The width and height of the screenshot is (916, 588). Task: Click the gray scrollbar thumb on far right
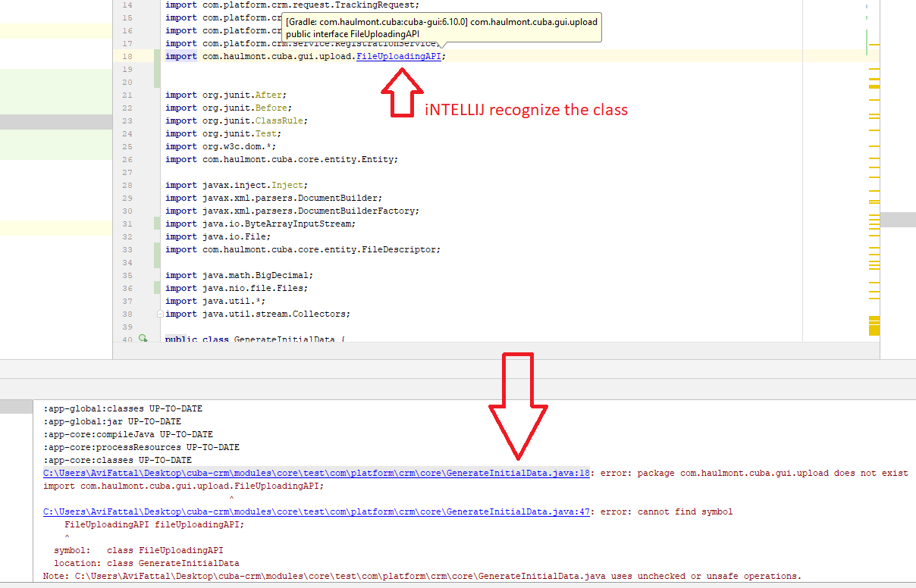click(899, 220)
